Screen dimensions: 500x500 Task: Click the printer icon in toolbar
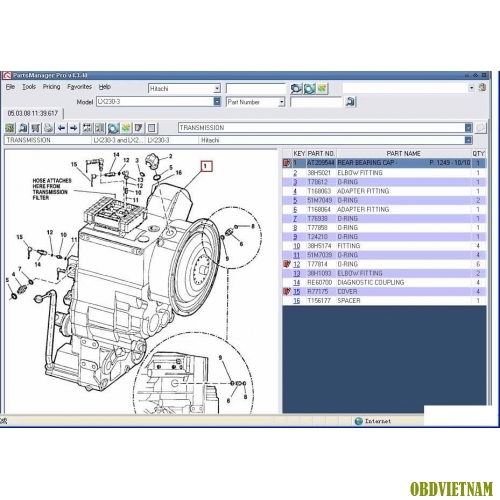coord(49,128)
